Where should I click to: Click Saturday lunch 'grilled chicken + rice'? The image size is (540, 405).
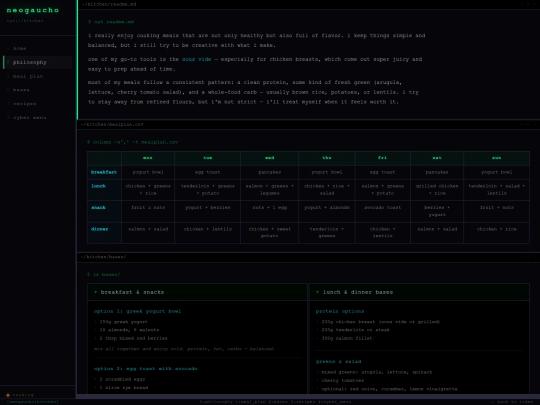pos(437,190)
